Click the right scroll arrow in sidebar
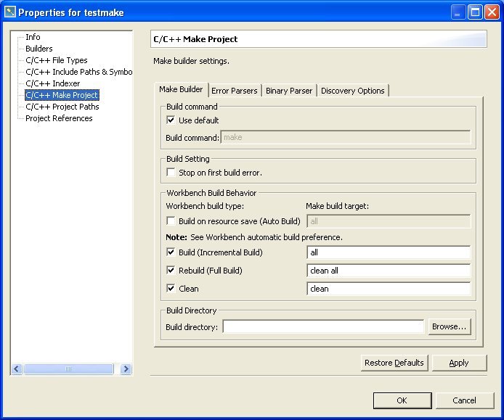Image resolution: width=504 pixels, height=420 pixels. (126, 369)
